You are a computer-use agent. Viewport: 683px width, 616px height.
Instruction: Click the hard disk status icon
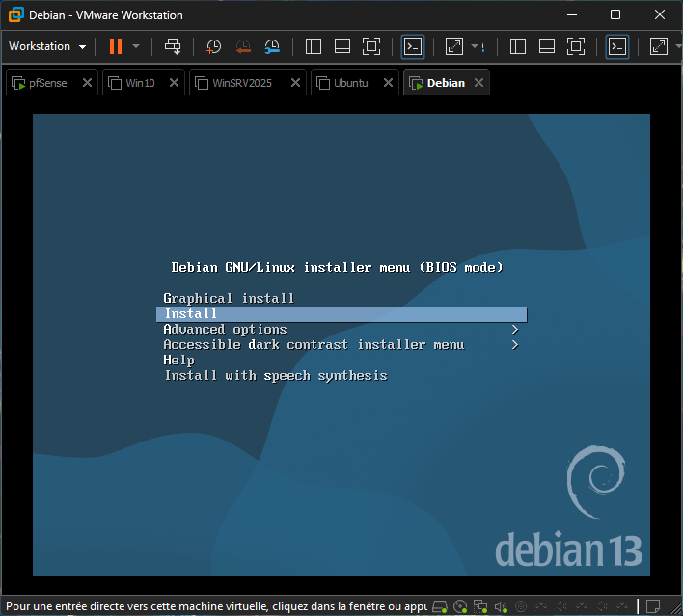coord(440,607)
